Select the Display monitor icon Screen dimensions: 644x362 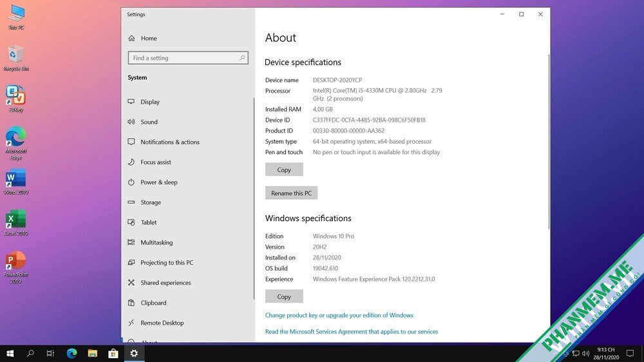(131, 102)
